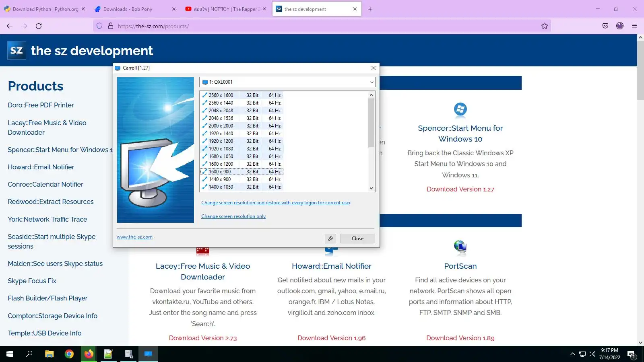Viewport: 644px width, 362px height.
Task: Select the 1440 x 900 resolution
Action: point(242,179)
